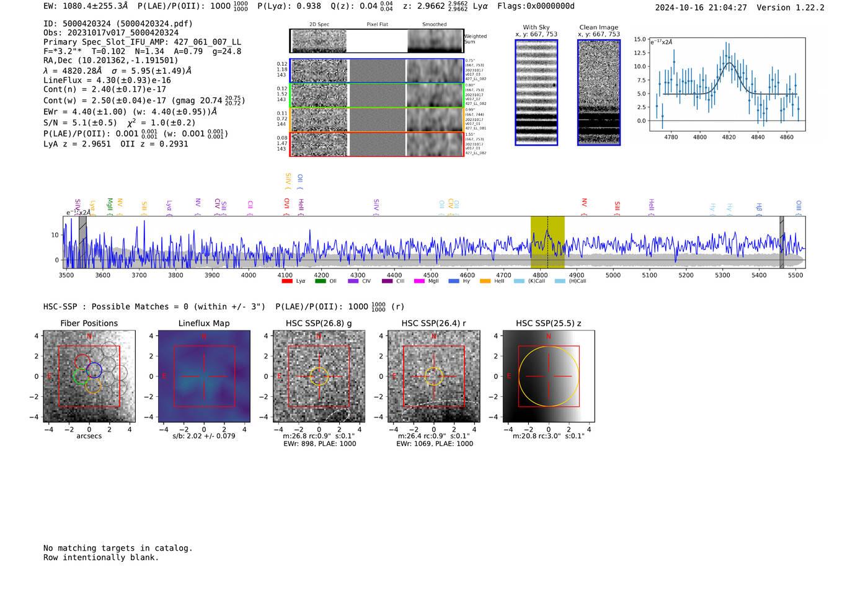Click the EW: 1080.4±255.3Å header value

[x=86, y=6]
